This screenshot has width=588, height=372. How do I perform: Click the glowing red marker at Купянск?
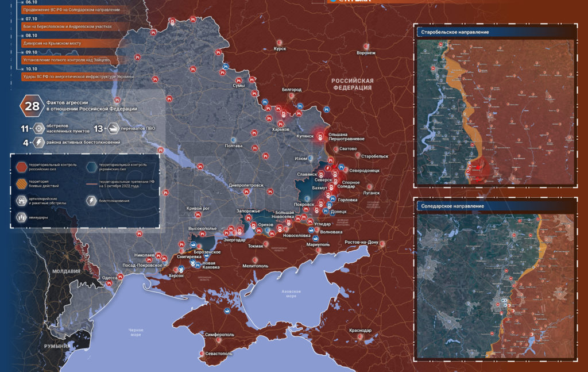point(320,137)
